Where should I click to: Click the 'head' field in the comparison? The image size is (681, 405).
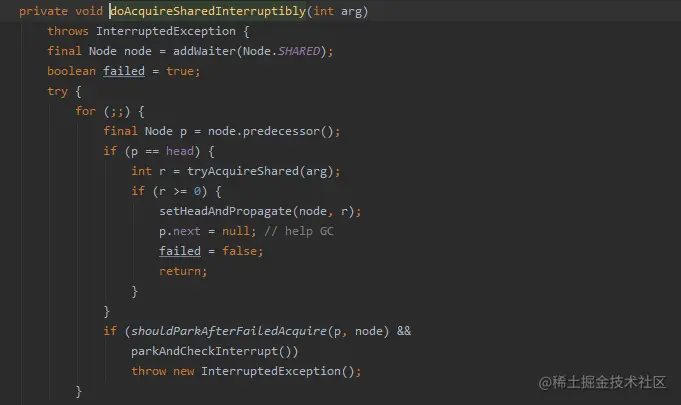coord(179,151)
